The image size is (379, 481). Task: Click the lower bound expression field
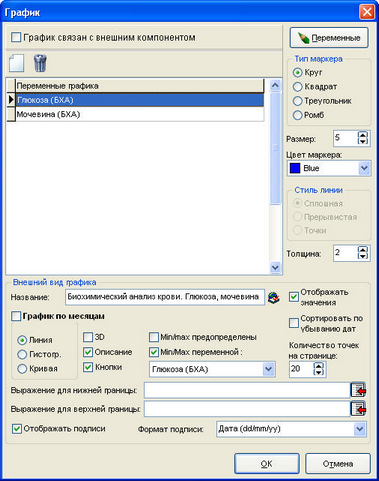(247, 390)
